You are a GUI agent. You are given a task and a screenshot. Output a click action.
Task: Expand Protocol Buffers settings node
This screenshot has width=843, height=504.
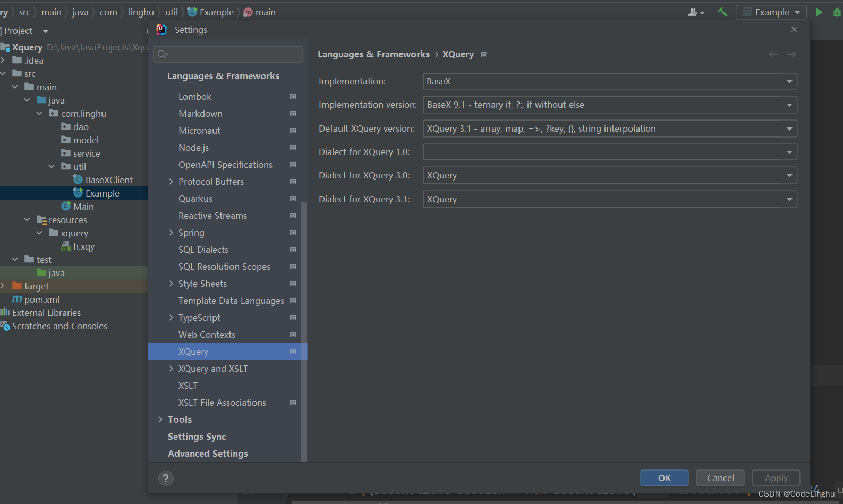pyautogui.click(x=171, y=182)
